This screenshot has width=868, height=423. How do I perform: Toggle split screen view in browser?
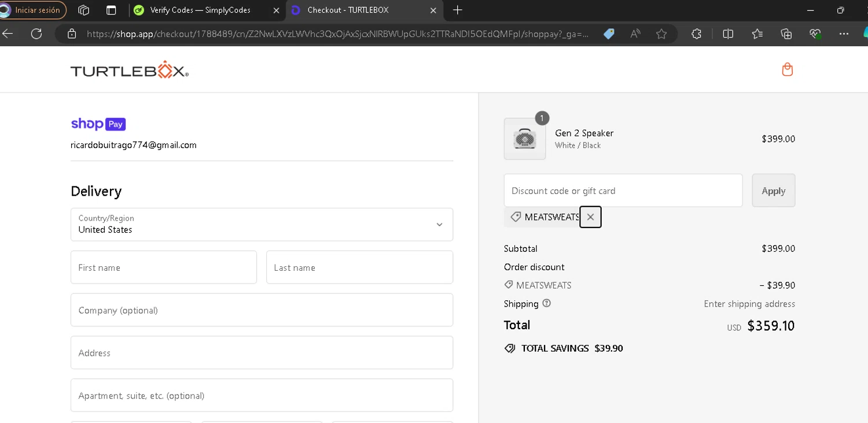(x=728, y=34)
